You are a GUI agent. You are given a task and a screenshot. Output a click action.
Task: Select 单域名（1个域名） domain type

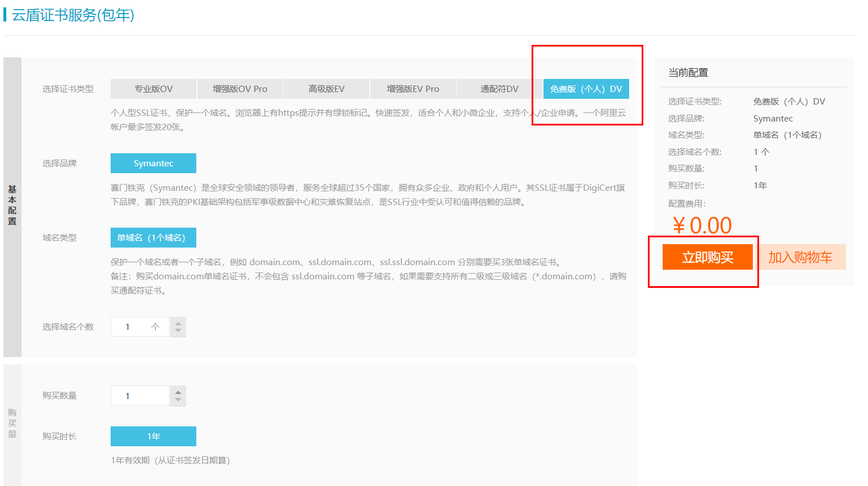click(x=153, y=237)
